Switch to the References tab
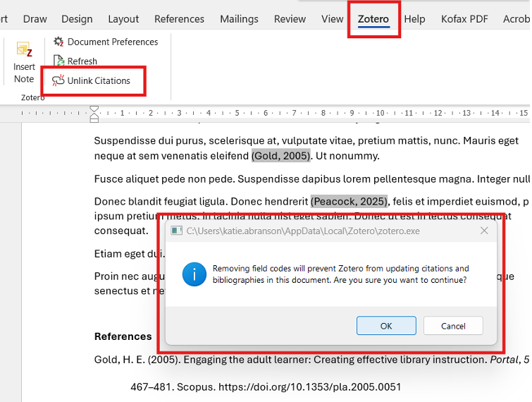The height and width of the screenshot is (402, 532). pos(179,19)
